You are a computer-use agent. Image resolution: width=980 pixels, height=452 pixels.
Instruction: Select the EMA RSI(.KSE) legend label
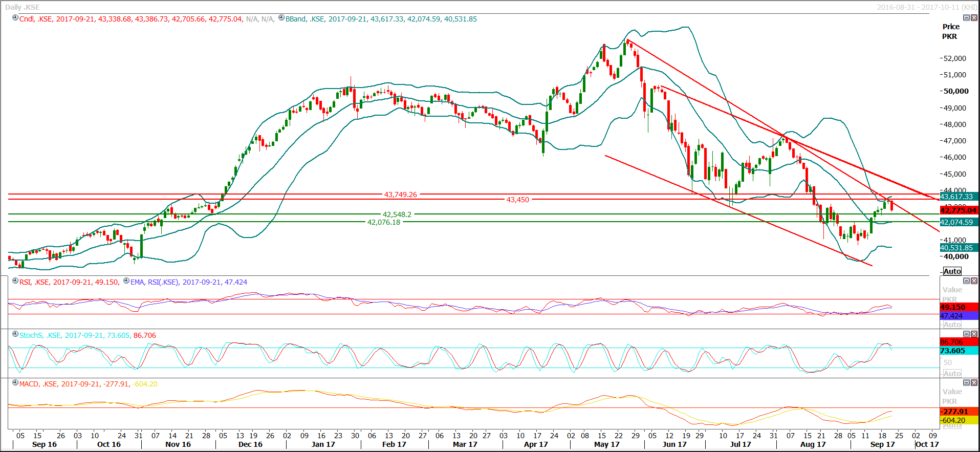(x=189, y=282)
